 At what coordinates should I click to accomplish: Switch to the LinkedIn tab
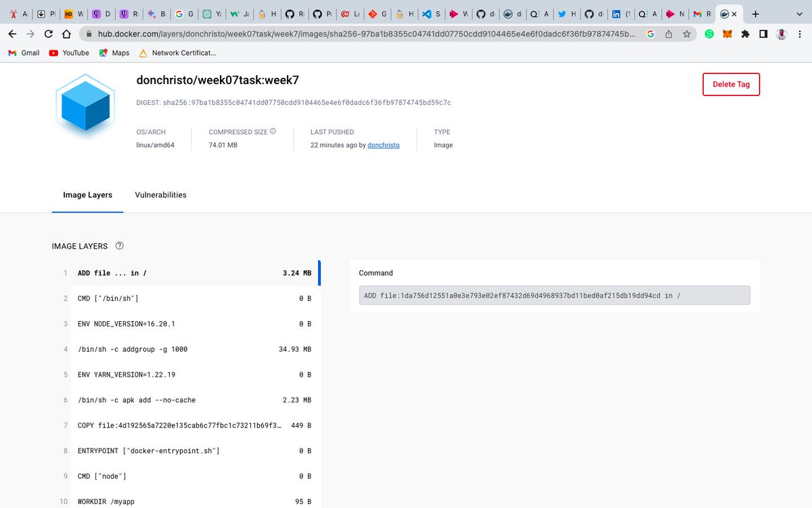coord(621,14)
